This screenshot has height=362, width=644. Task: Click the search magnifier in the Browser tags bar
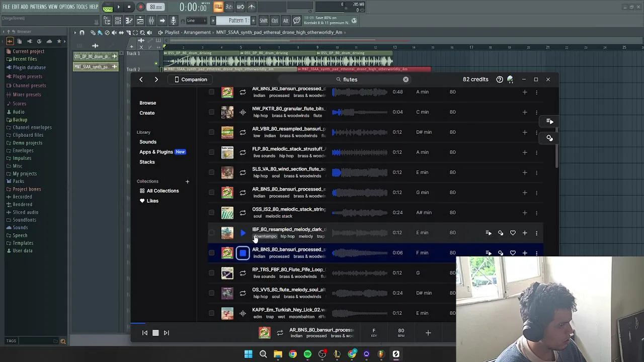(63, 341)
